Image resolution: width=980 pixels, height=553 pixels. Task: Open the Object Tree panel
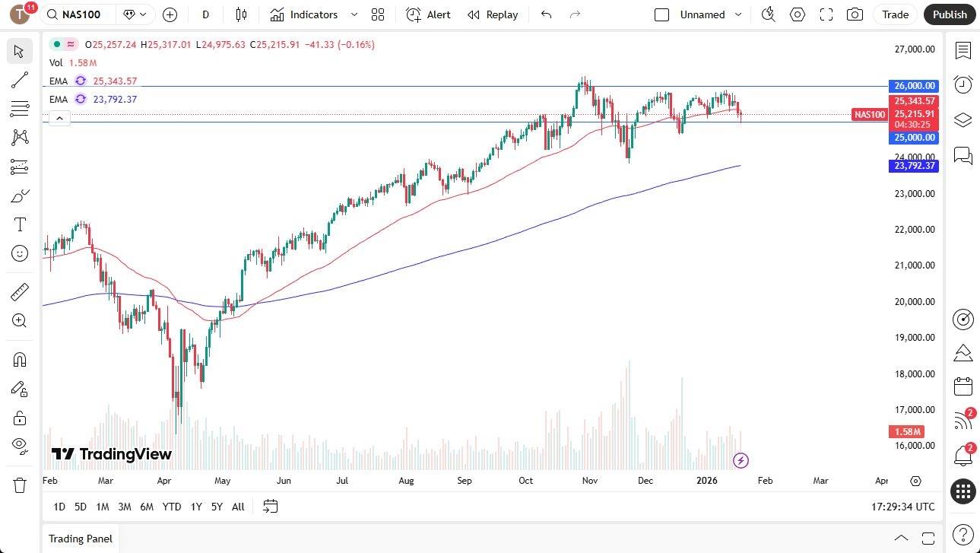click(963, 119)
